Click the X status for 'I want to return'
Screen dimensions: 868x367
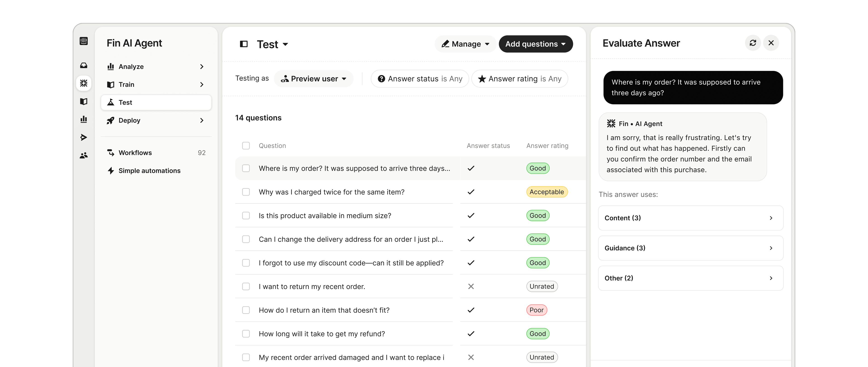pyautogui.click(x=471, y=287)
